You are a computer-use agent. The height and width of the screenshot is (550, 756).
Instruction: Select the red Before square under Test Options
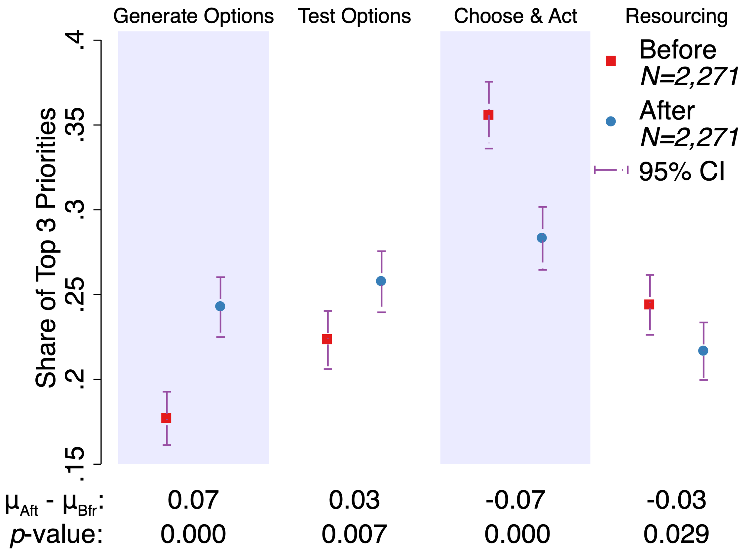point(327,339)
